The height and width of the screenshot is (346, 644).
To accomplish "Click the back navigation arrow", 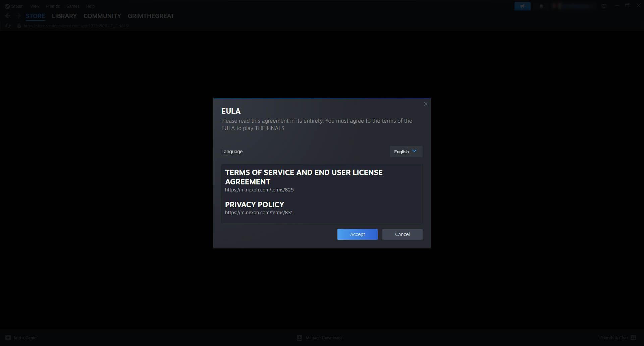I will pos(8,16).
